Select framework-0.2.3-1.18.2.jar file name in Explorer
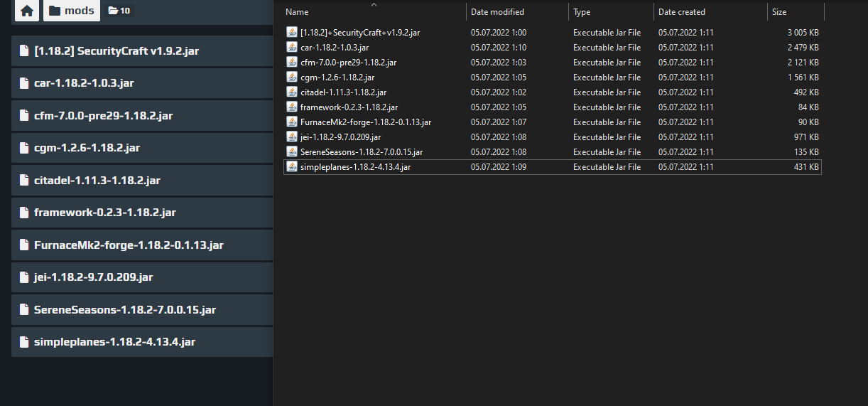This screenshot has width=868, height=406. [349, 107]
